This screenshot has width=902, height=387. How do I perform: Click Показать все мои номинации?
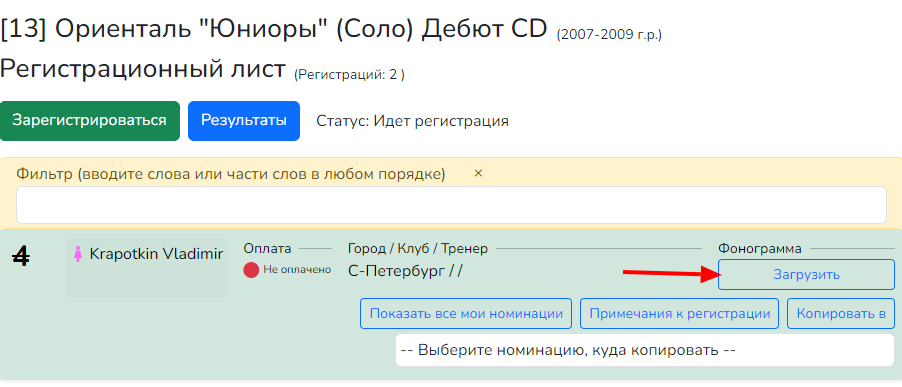(465, 313)
